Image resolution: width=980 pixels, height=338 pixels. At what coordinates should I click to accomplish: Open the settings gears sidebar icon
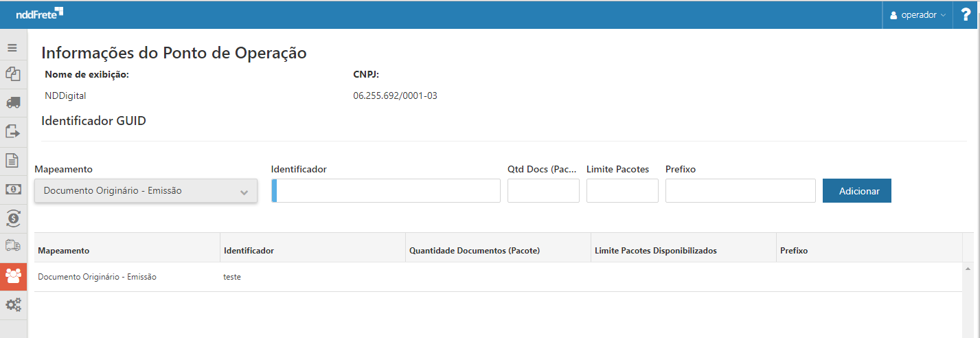click(x=12, y=304)
